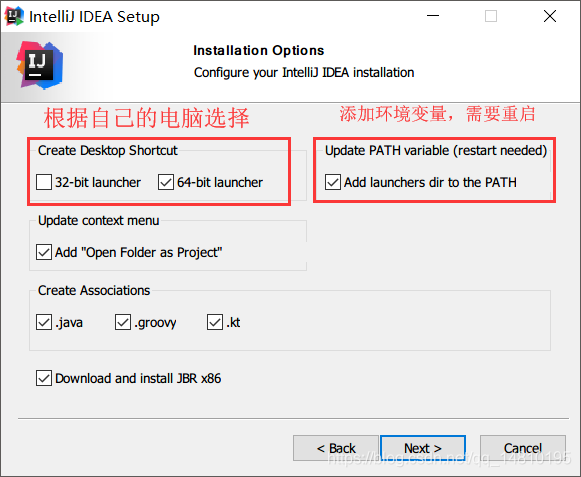581x477 pixels.
Task: Minimize the setup window
Action: (x=433, y=16)
